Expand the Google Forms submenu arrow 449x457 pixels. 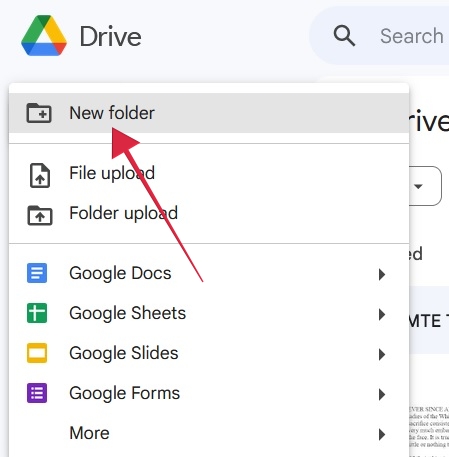pyautogui.click(x=382, y=394)
